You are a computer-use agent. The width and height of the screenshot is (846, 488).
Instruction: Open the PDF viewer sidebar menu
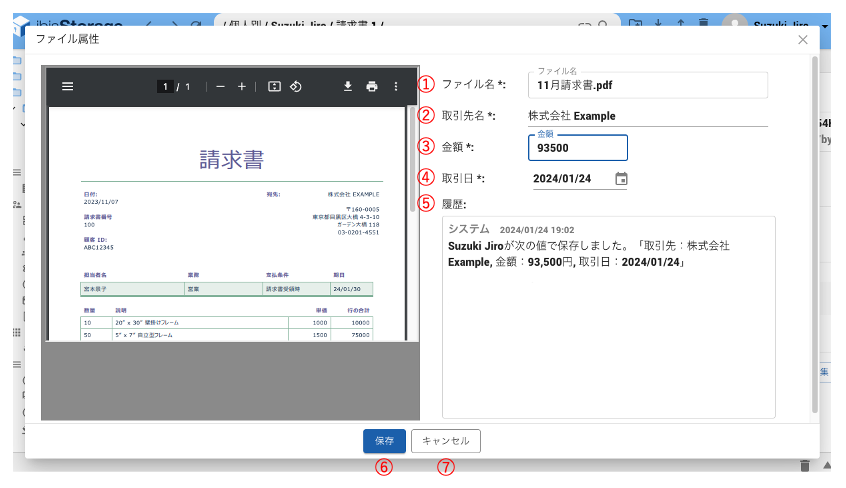68,87
